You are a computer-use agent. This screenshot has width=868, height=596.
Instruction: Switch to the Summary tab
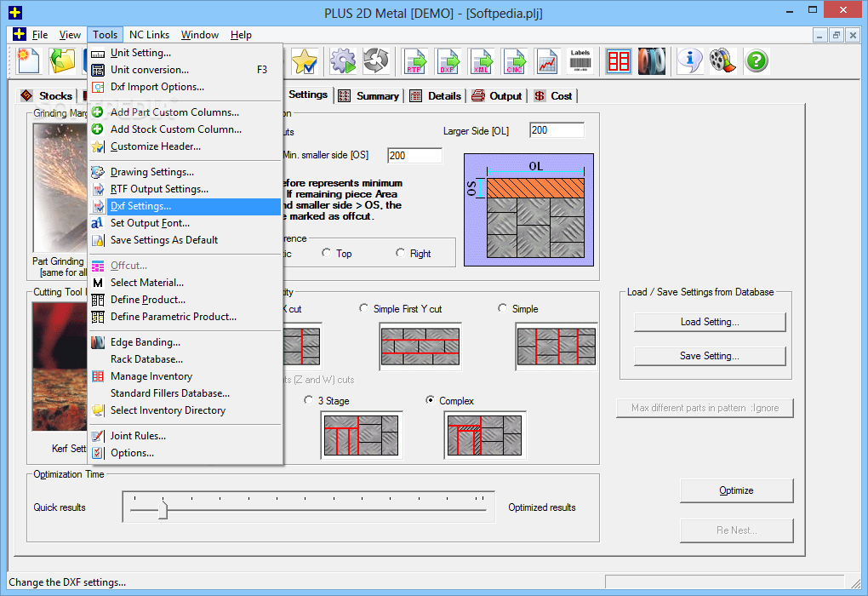[x=368, y=96]
